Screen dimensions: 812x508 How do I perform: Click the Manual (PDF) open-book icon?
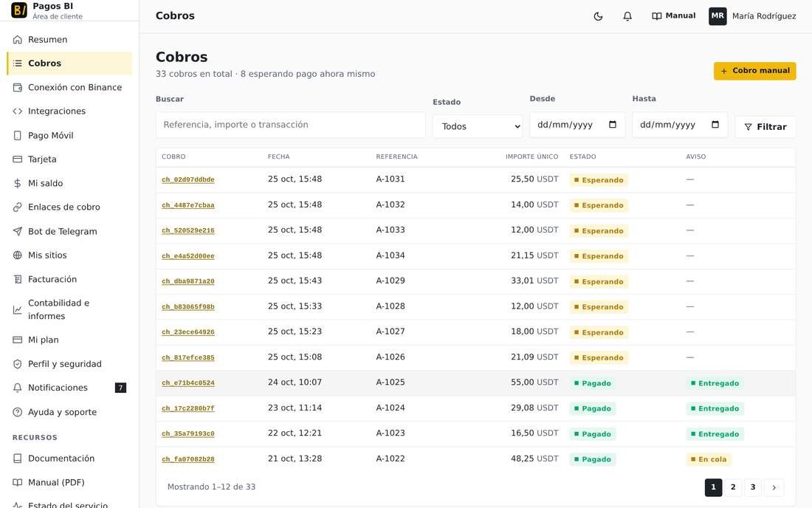pyautogui.click(x=18, y=483)
